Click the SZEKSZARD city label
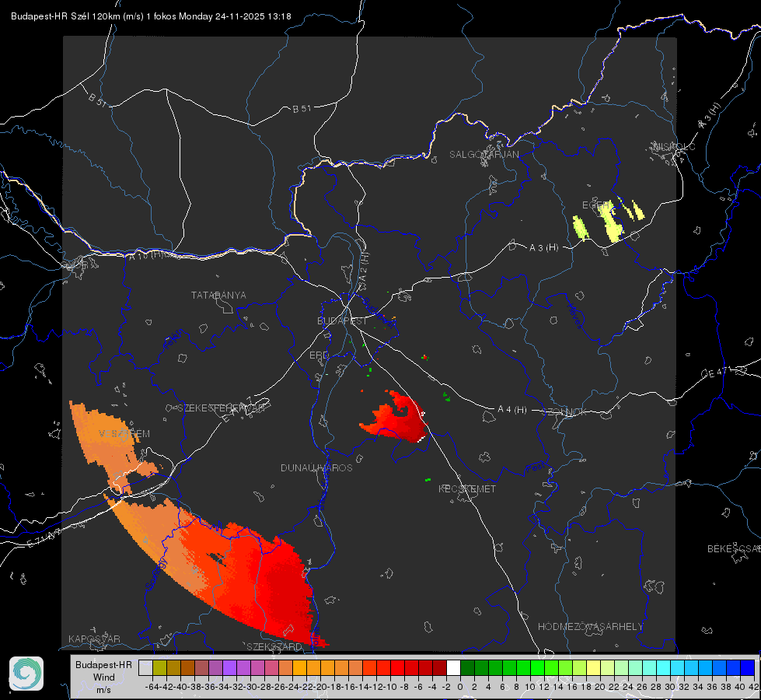Screen dimensions: 761x700 274,646
